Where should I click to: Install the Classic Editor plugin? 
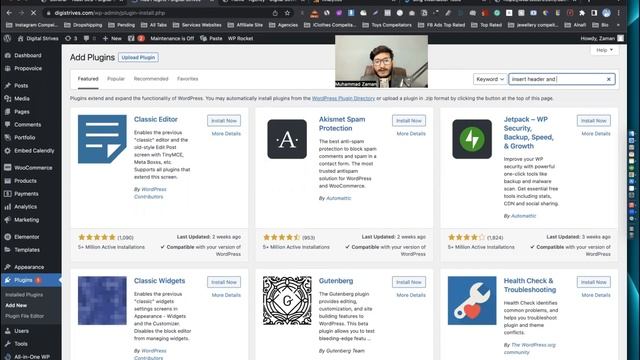pyautogui.click(x=224, y=121)
